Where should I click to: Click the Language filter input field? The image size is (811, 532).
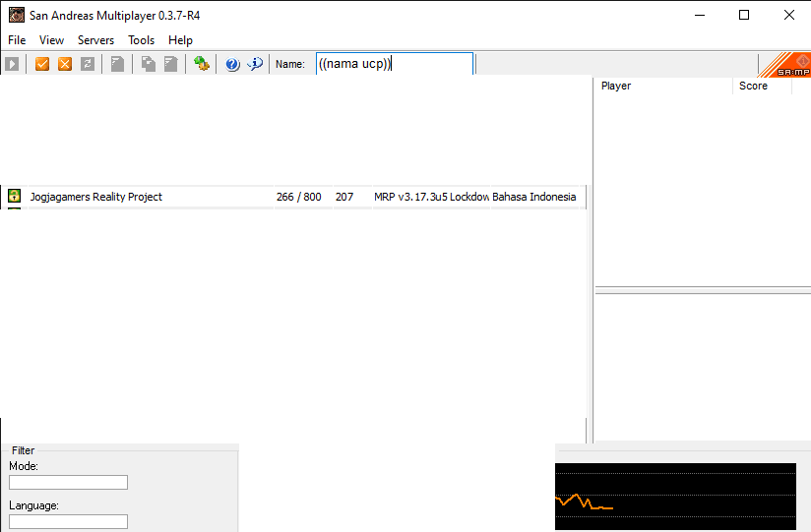[68, 521]
